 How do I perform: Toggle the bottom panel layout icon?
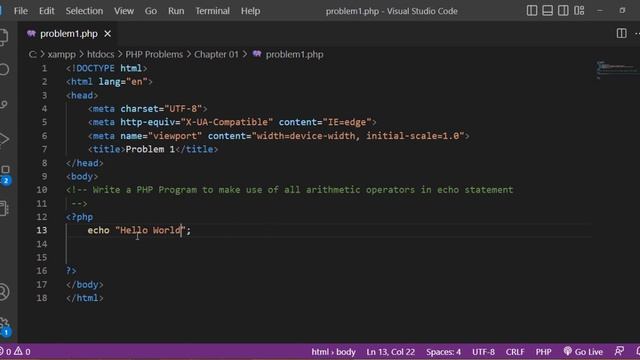(547, 11)
